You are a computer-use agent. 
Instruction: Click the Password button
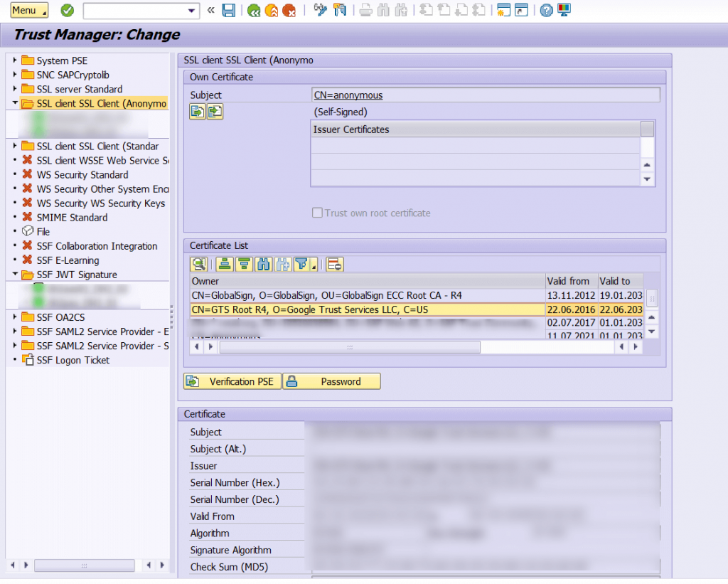331,381
